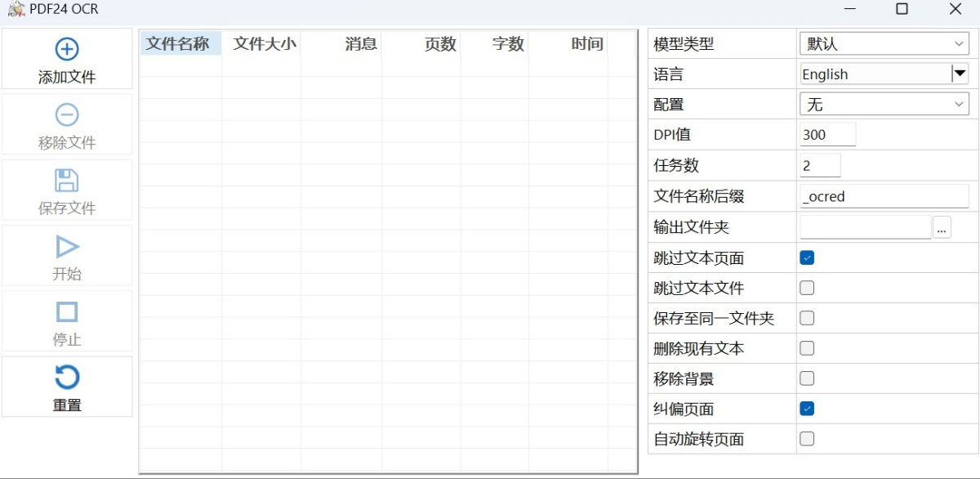Maximize the PDF24 OCR window
This screenshot has width=980, height=479.
[x=902, y=9]
